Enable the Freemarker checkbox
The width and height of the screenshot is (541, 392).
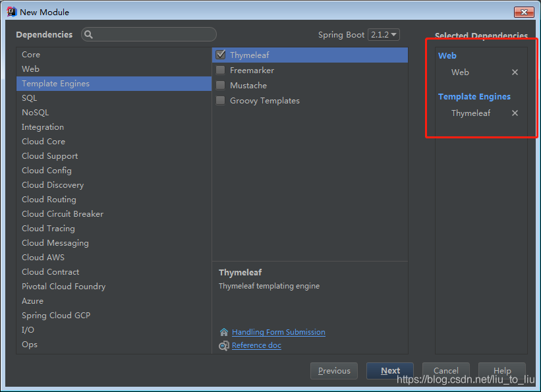point(221,70)
